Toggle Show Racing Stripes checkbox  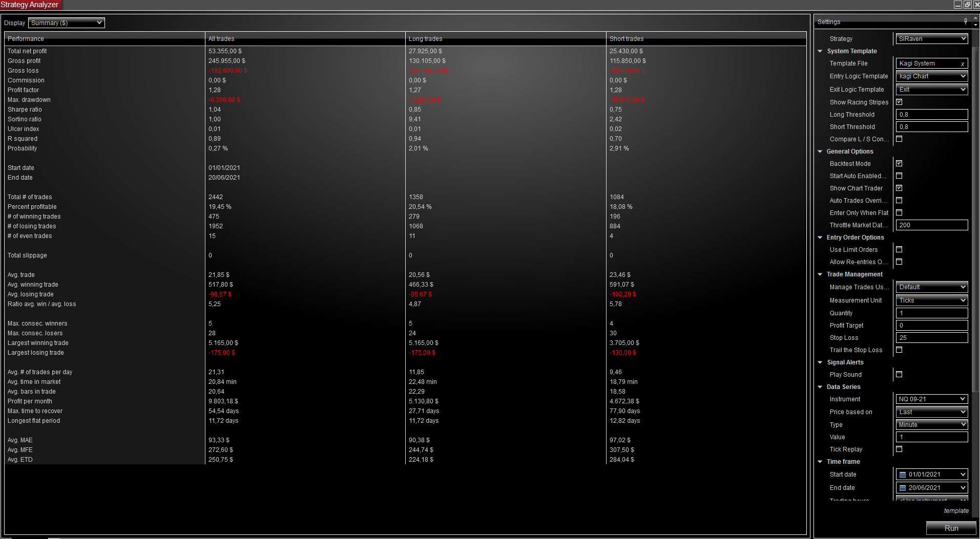pyautogui.click(x=899, y=102)
